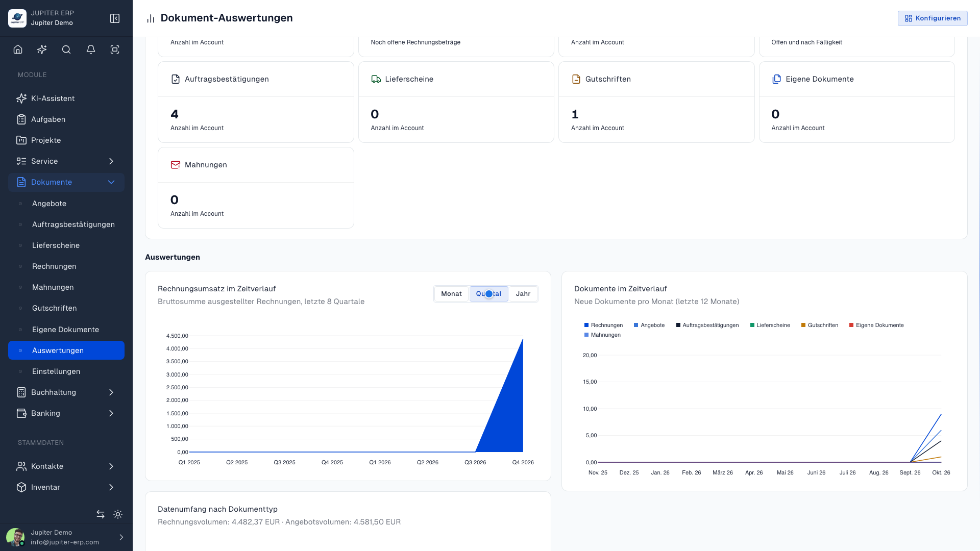Open the home icon

click(x=18, y=49)
